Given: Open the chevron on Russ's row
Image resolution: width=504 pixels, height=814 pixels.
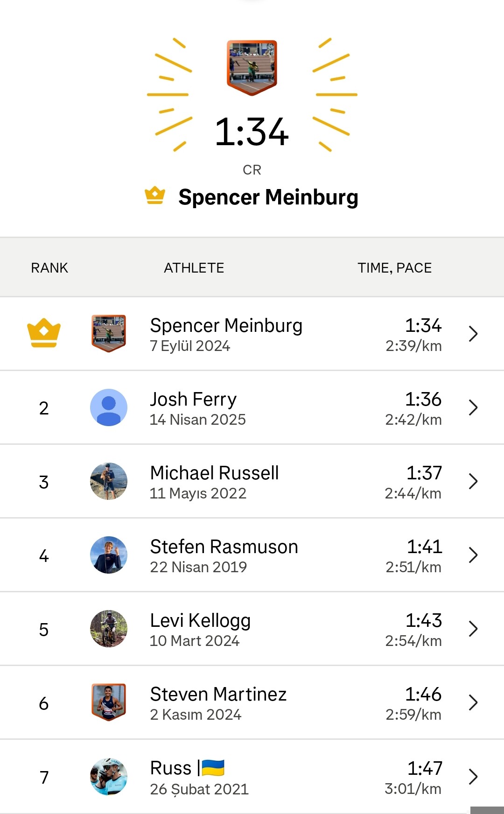Looking at the screenshot, I should [x=473, y=777].
